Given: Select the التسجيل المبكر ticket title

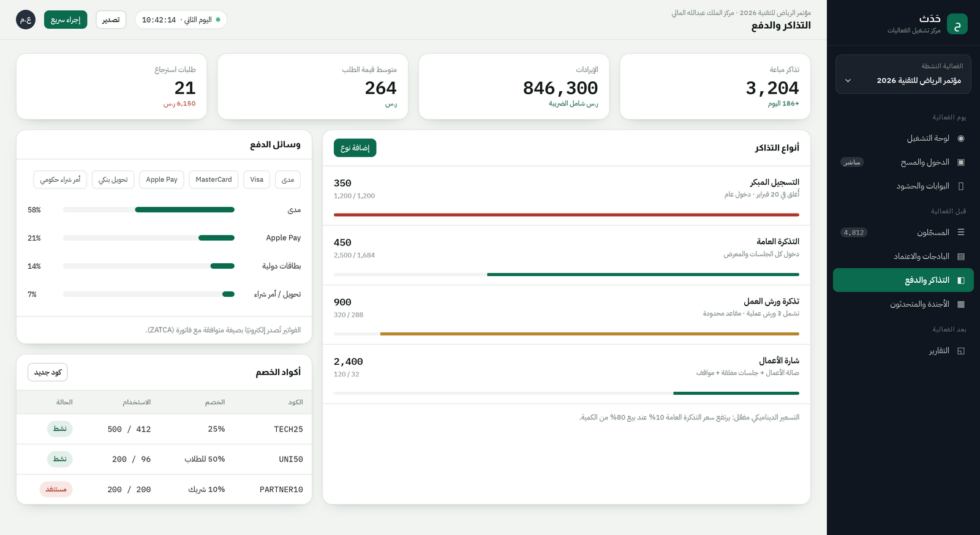Looking at the screenshot, I should coord(775,182).
